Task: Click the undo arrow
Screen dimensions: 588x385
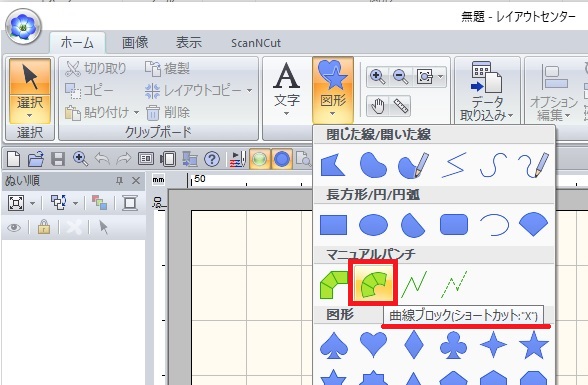Action: click(x=102, y=159)
